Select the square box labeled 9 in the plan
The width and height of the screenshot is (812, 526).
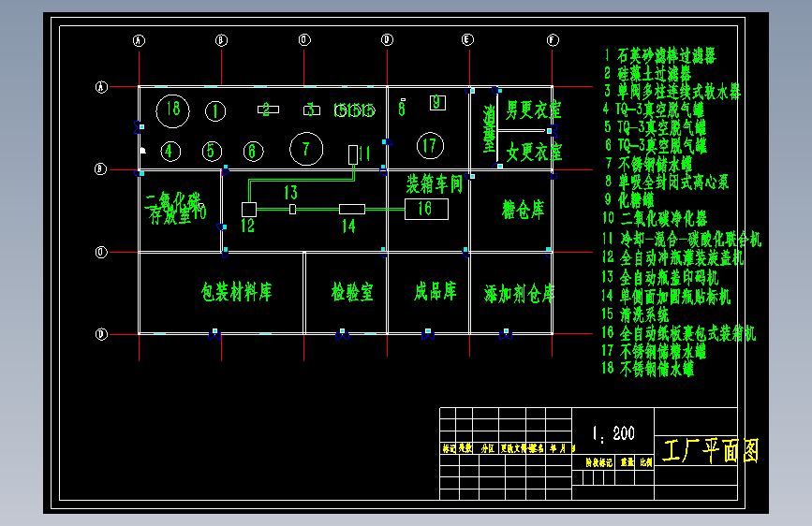437,103
